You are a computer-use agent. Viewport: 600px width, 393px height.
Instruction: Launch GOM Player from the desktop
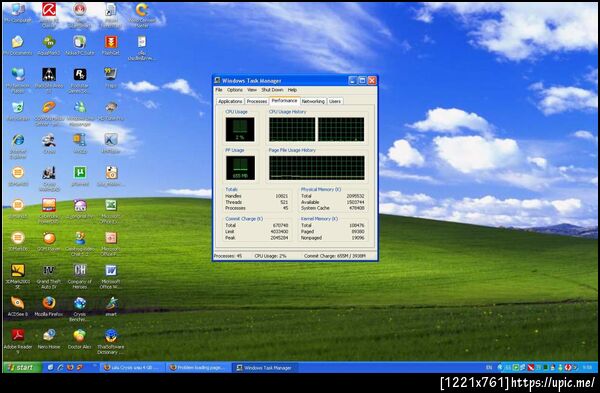click(49, 241)
